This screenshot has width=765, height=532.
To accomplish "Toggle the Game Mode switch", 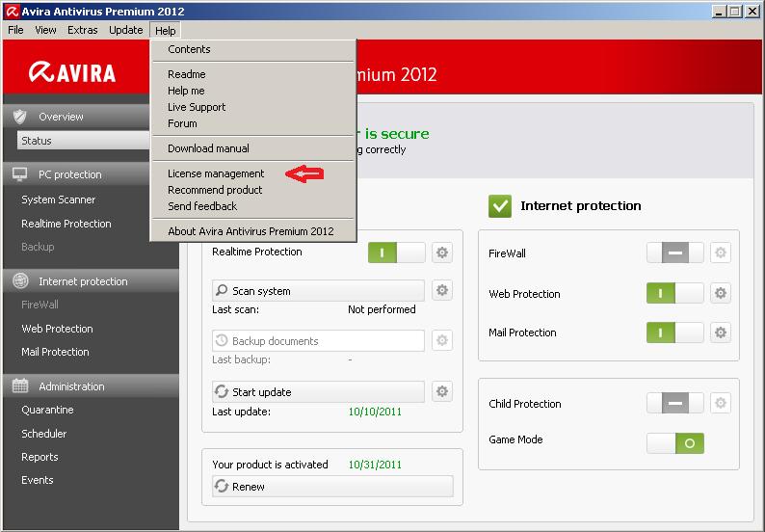I will click(675, 443).
